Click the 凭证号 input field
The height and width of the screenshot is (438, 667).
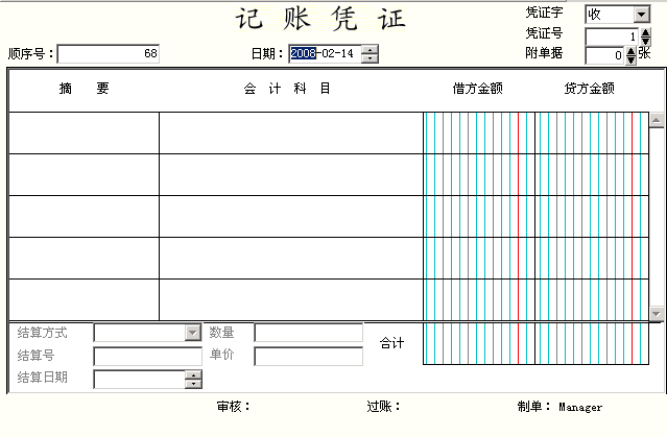[x=613, y=37]
